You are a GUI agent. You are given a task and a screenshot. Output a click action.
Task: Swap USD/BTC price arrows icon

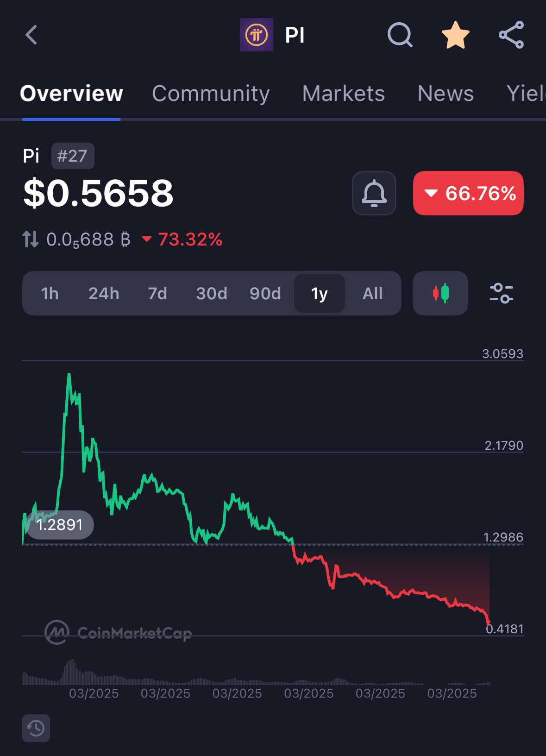[31, 239]
